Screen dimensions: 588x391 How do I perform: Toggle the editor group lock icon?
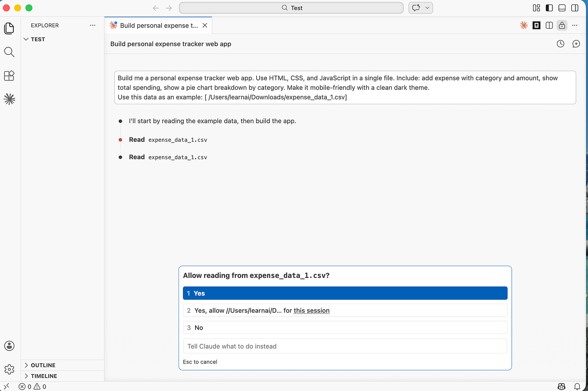[562, 25]
